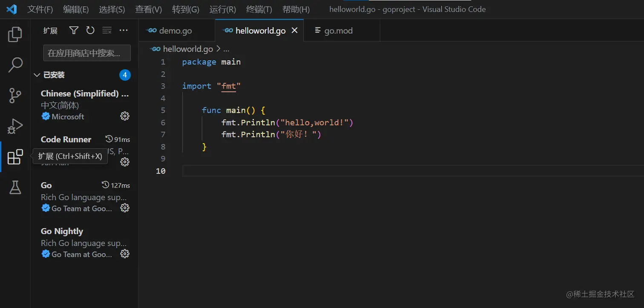Click "func main()" in the editor
The width and height of the screenshot is (644, 308).
pos(228,110)
